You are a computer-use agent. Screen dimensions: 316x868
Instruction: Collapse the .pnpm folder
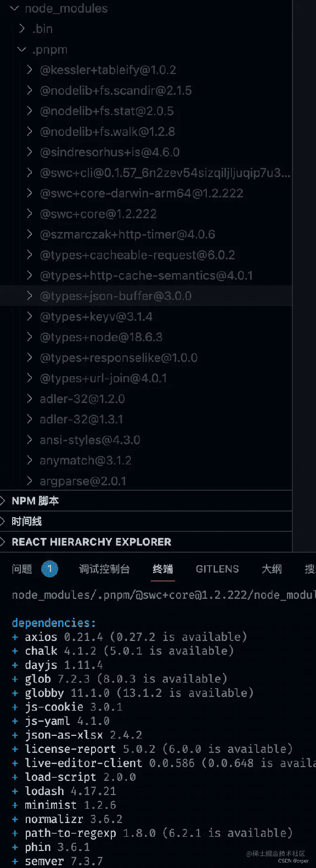coord(22,49)
